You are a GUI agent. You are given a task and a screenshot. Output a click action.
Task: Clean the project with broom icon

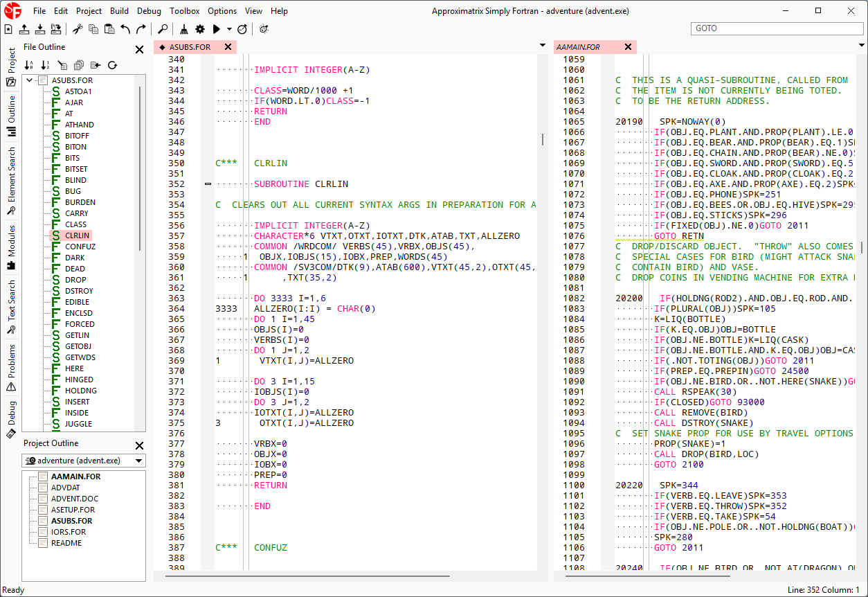tap(184, 29)
